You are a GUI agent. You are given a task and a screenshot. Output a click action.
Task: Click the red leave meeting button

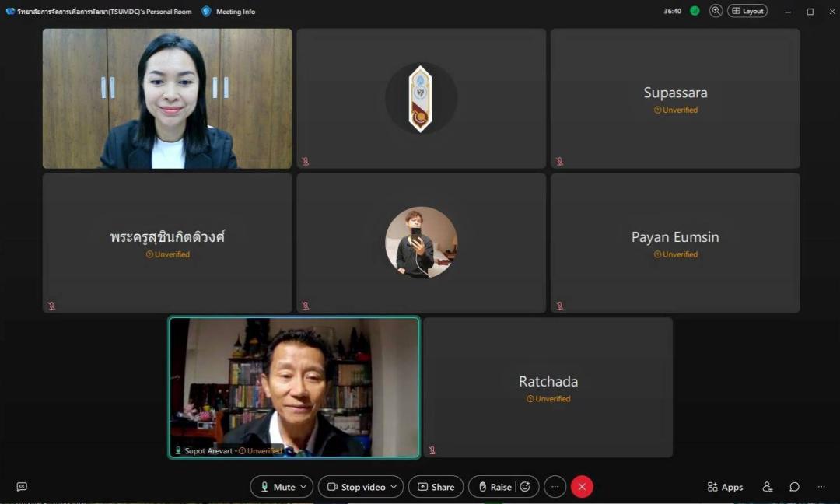point(582,487)
